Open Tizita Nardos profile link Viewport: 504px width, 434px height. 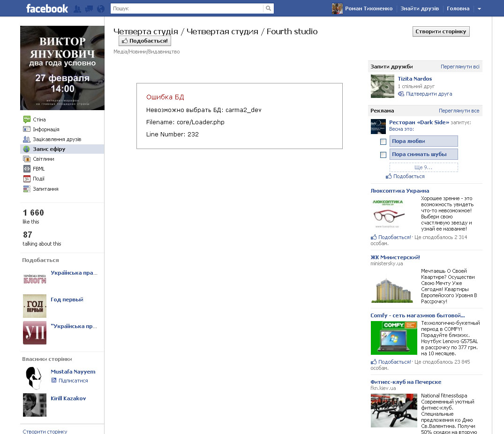[414, 79]
